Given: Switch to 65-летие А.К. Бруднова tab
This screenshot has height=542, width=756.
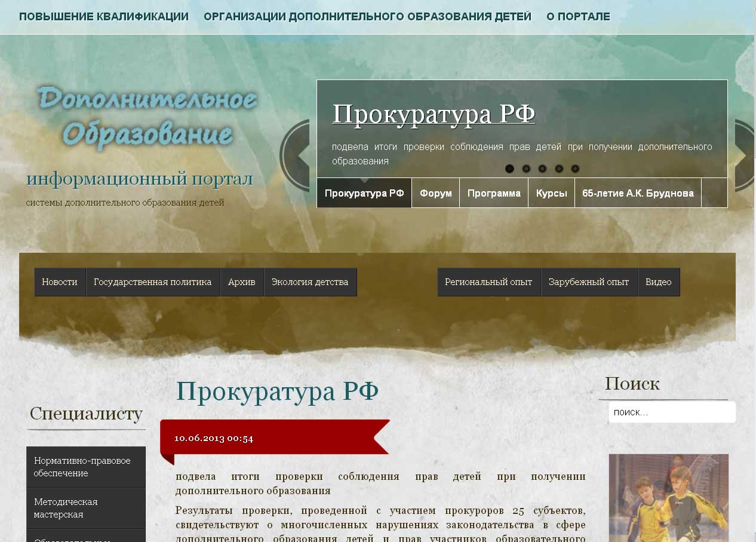Looking at the screenshot, I should (638, 193).
